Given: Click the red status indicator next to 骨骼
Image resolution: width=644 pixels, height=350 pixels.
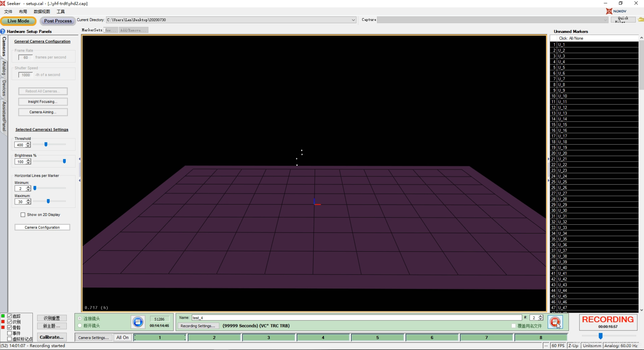Looking at the screenshot, I should click(3, 327).
